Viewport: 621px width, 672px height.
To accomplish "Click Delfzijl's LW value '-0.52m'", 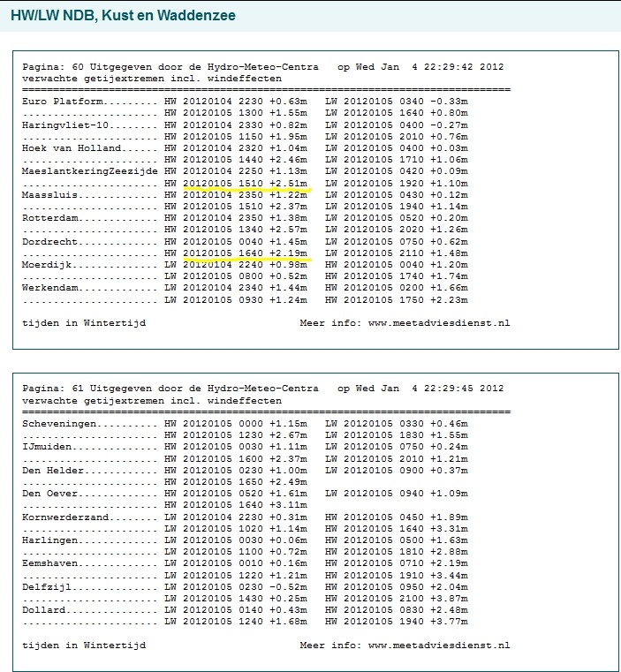I will click(x=288, y=586).
